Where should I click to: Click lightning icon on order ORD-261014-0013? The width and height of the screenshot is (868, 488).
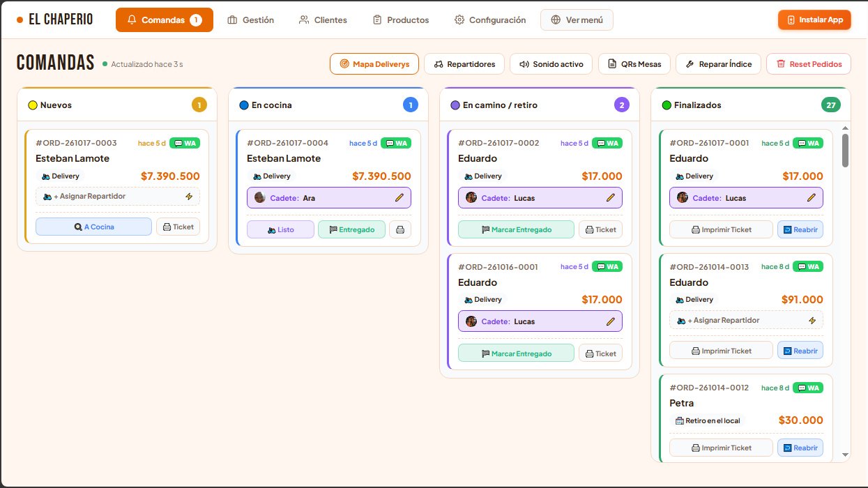tap(812, 321)
